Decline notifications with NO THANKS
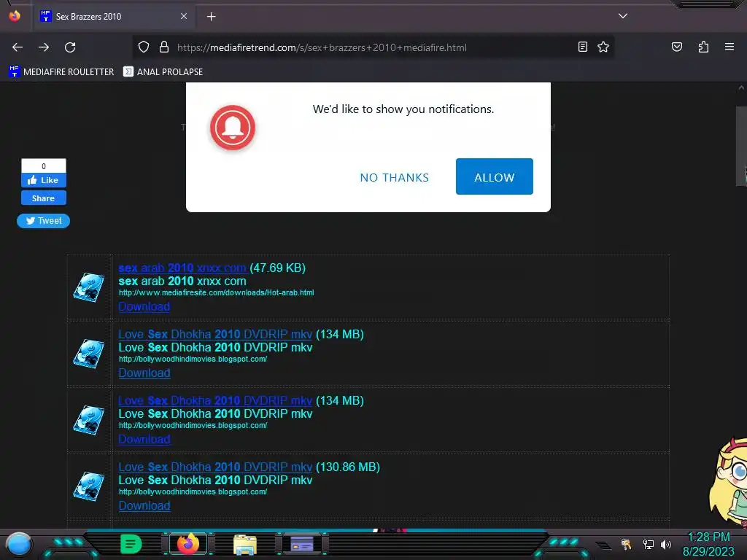 coord(395,177)
